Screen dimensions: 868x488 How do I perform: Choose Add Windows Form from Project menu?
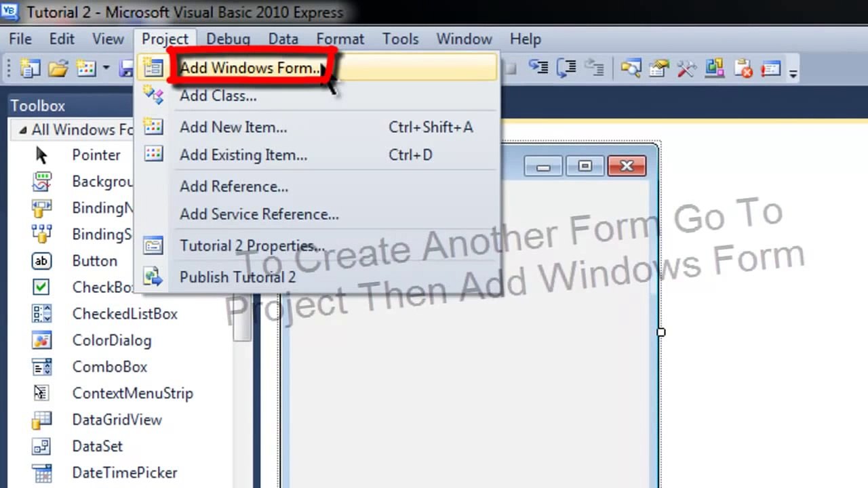pos(317,68)
